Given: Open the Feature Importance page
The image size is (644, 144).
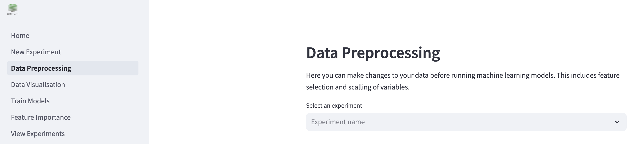Looking at the screenshot, I should point(41,117).
